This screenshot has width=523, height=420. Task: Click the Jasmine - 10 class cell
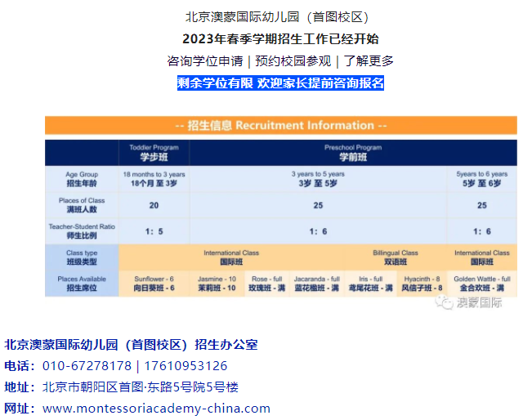pos(217,284)
